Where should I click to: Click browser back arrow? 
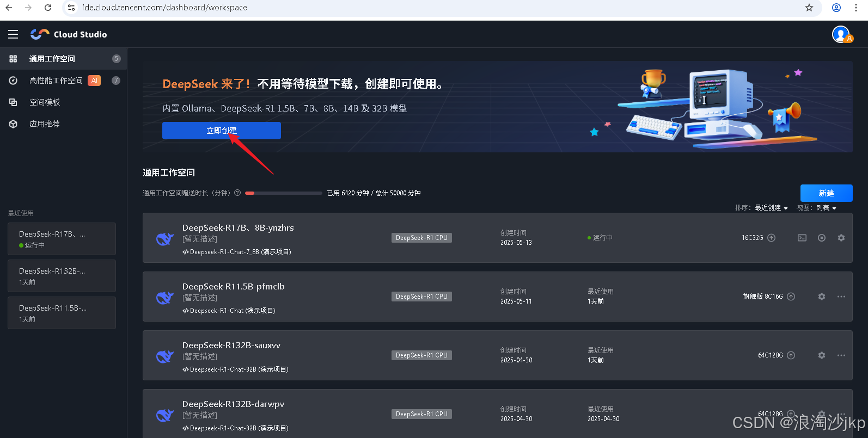9,8
